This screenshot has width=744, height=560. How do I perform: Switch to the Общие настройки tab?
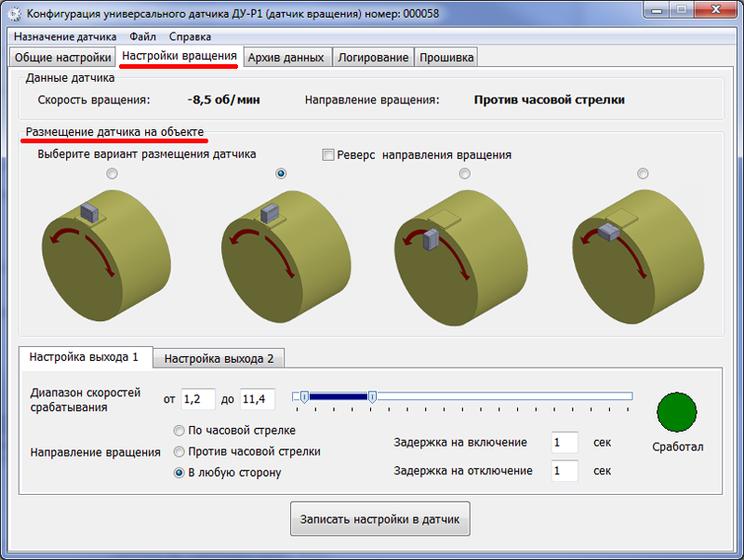point(62,58)
